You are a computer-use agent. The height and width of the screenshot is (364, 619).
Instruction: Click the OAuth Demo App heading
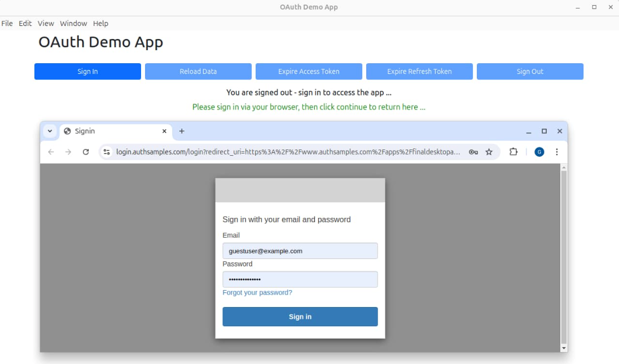coord(100,42)
